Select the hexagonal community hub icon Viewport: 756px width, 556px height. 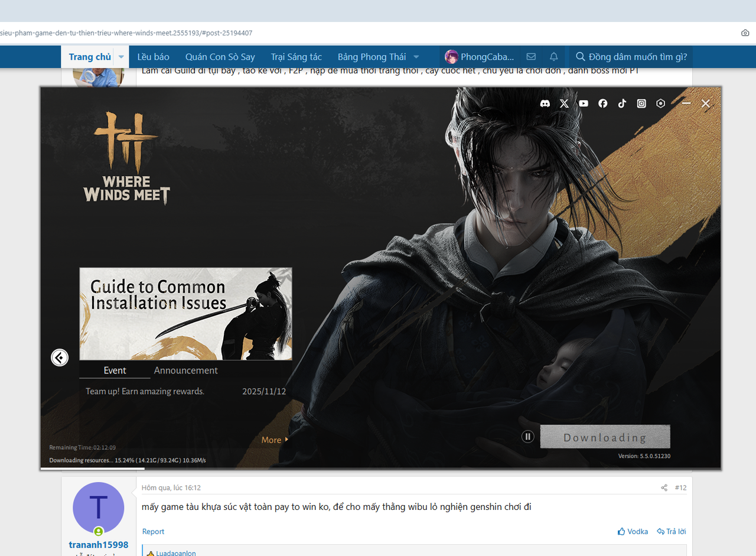(660, 103)
